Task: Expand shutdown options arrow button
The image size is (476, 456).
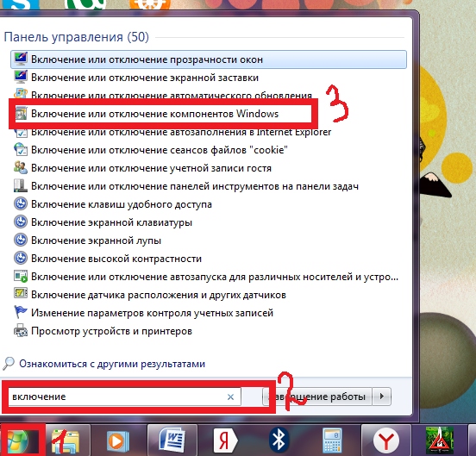Action: click(382, 397)
